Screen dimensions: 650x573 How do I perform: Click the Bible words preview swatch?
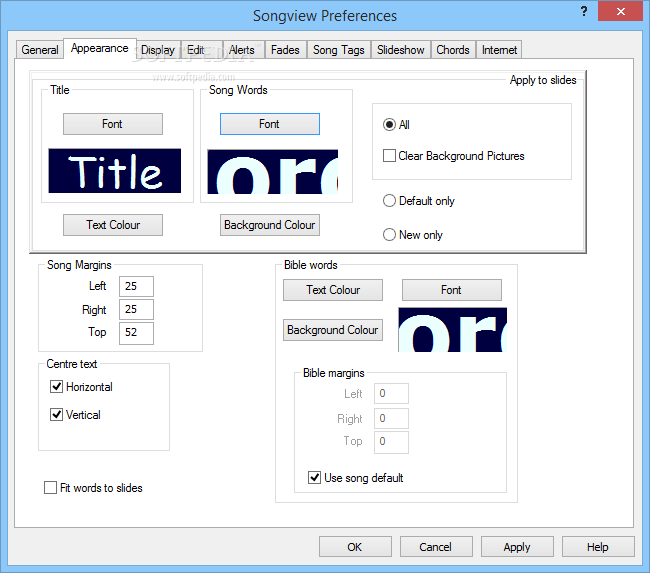[x=453, y=330]
